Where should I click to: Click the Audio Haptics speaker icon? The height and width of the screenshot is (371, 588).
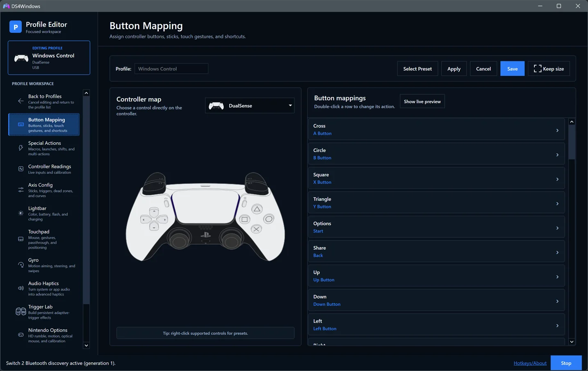pos(21,288)
